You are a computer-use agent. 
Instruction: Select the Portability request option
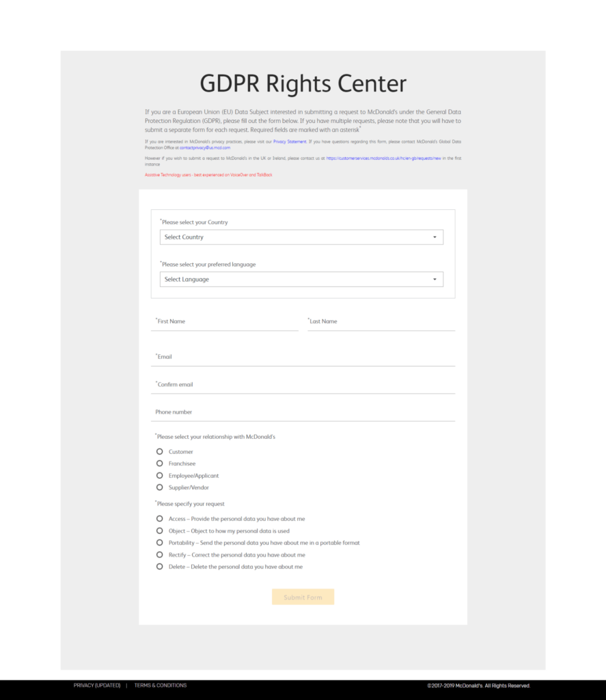pyautogui.click(x=160, y=543)
